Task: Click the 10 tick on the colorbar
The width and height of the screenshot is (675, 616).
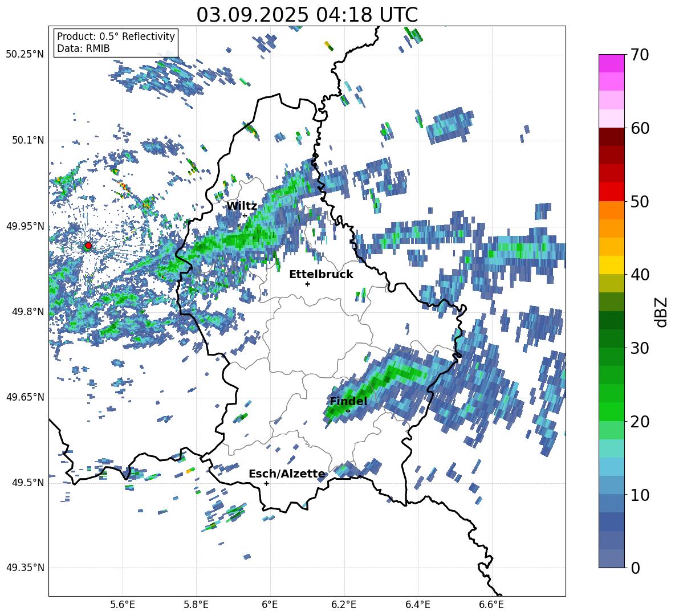Action: [640, 495]
